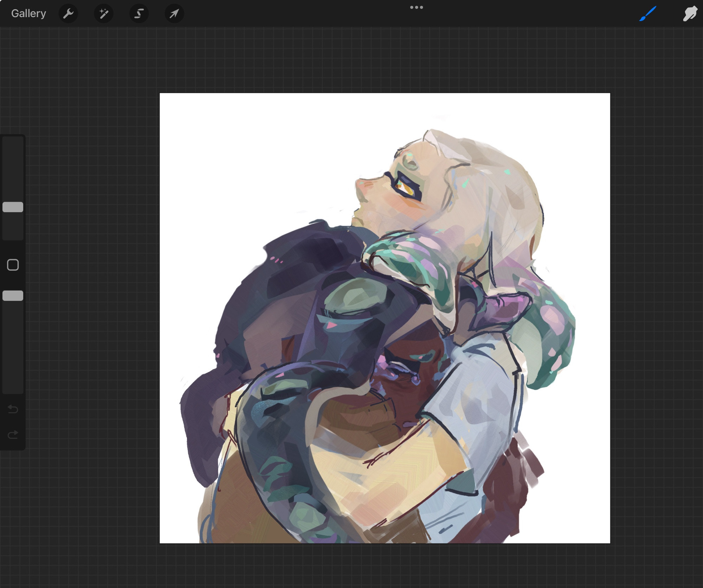Click the brush size slider handle

point(13,207)
